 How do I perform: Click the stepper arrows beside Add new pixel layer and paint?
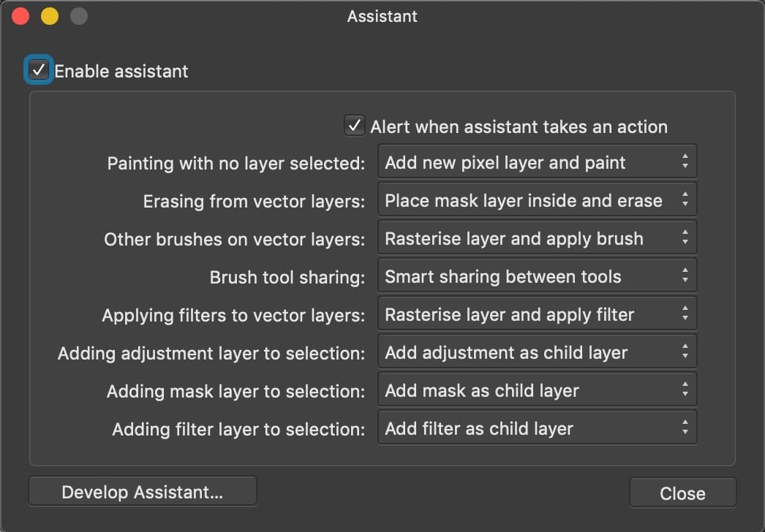click(x=686, y=161)
